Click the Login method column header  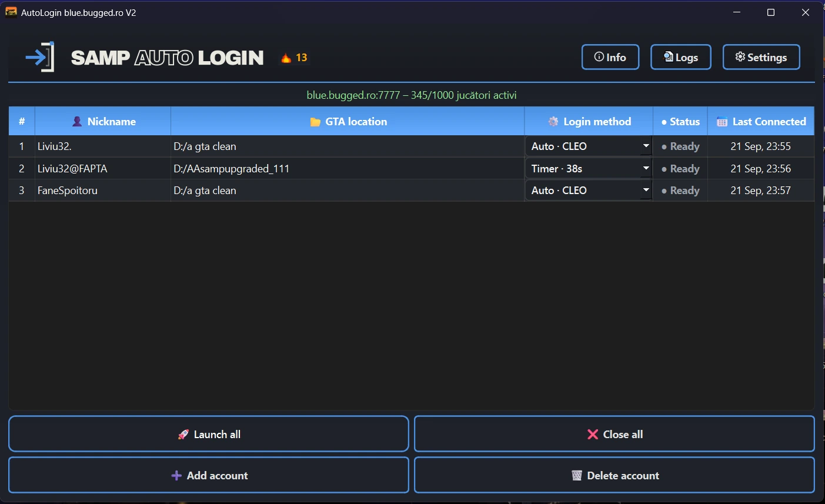coord(589,121)
